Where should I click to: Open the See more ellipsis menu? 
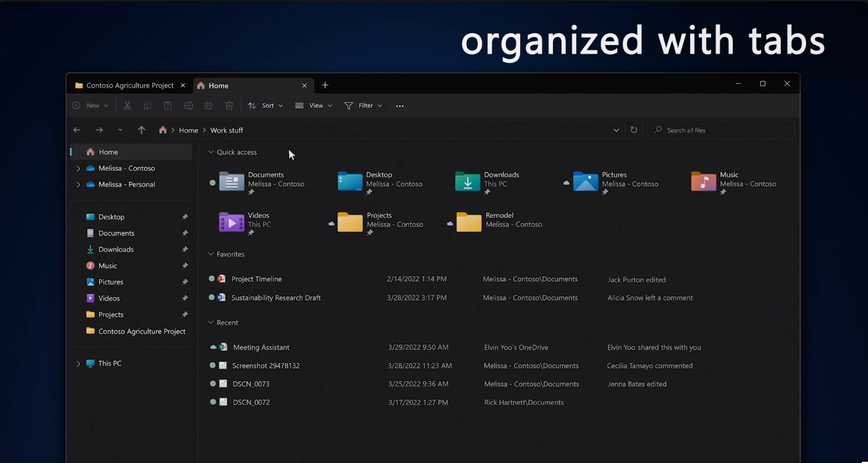pyautogui.click(x=400, y=106)
